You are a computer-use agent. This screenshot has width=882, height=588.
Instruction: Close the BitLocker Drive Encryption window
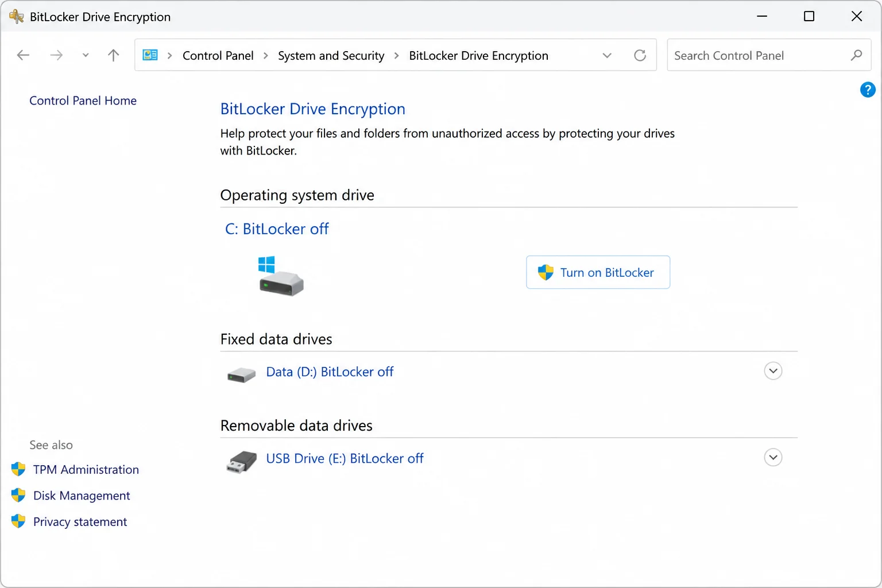[857, 16]
